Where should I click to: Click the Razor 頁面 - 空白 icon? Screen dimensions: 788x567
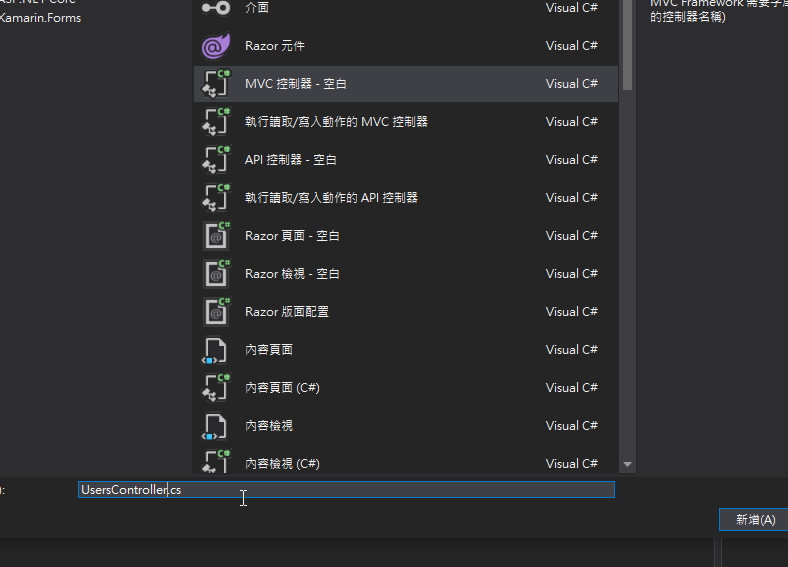(x=216, y=236)
